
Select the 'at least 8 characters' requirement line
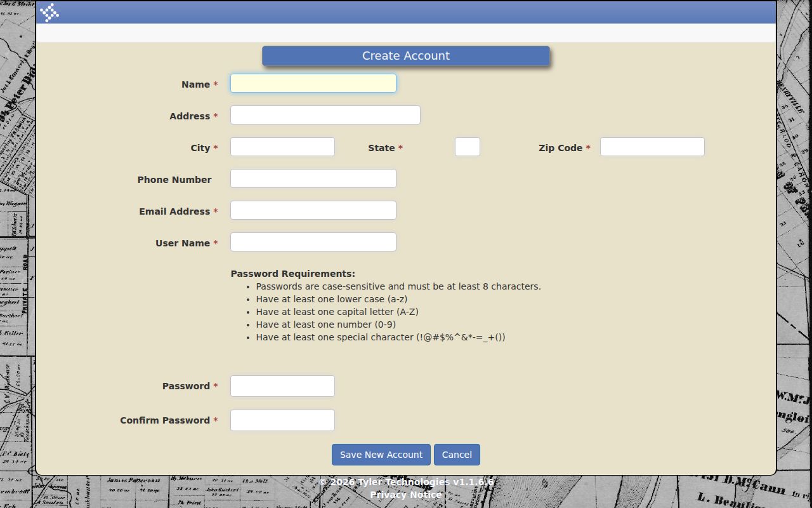pos(398,286)
